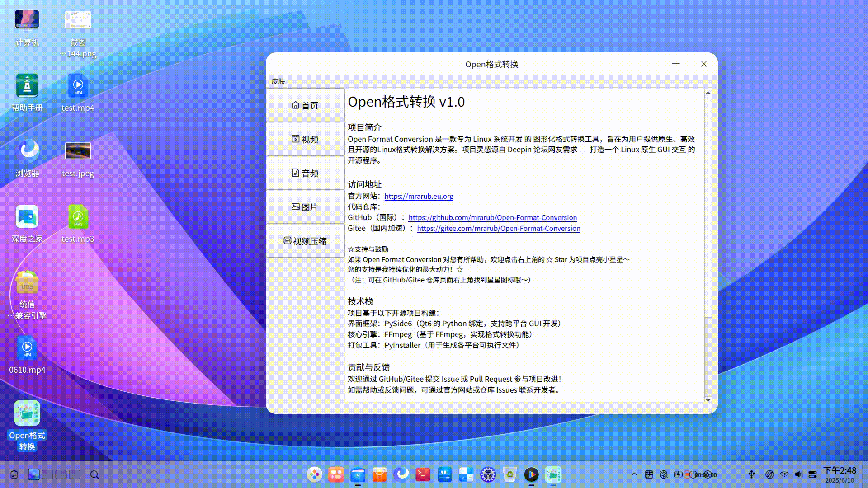
Task: Open the app store in the dock
Action: (x=379, y=474)
